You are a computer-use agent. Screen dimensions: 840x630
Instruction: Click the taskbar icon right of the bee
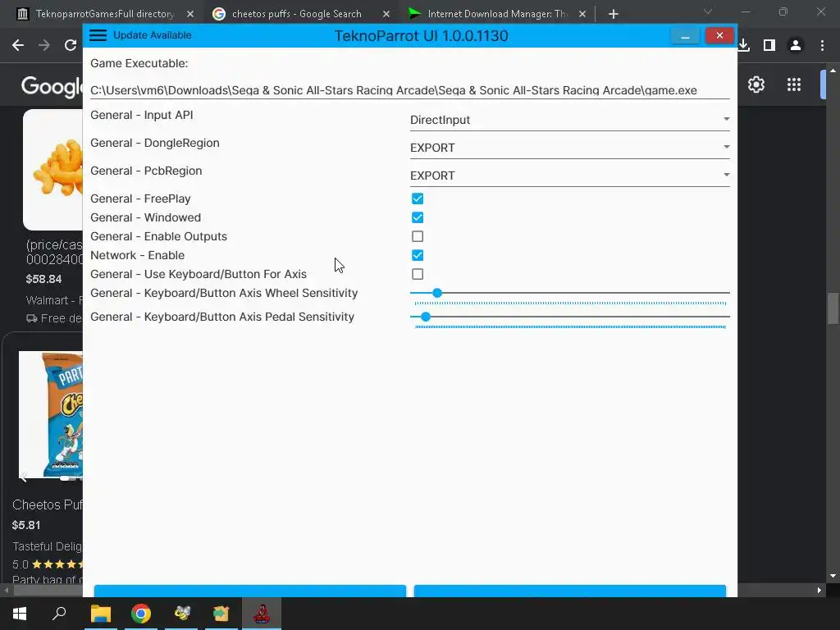click(x=221, y=614)
